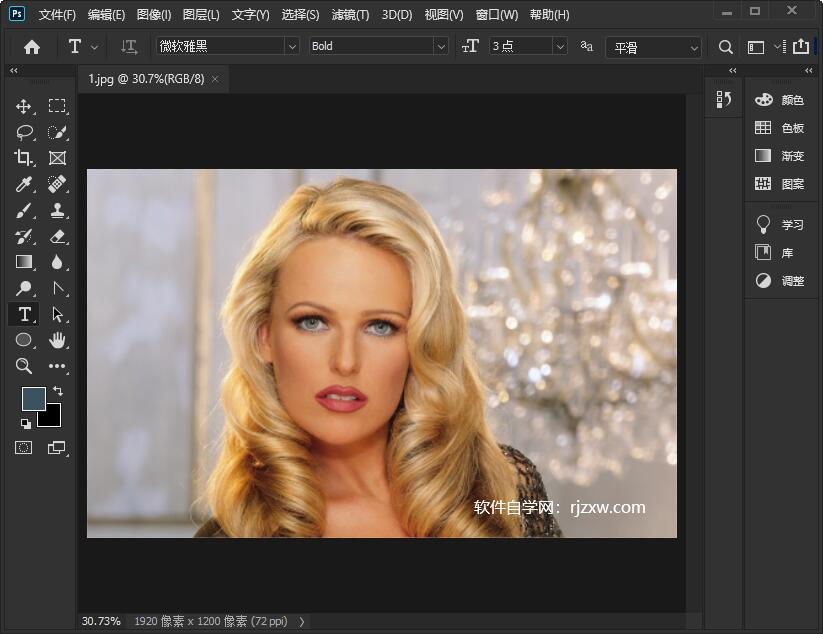This screenshot has height=634, width=823.
Task: Reset default foreground and background colors
Action: [x=26, y=424]
